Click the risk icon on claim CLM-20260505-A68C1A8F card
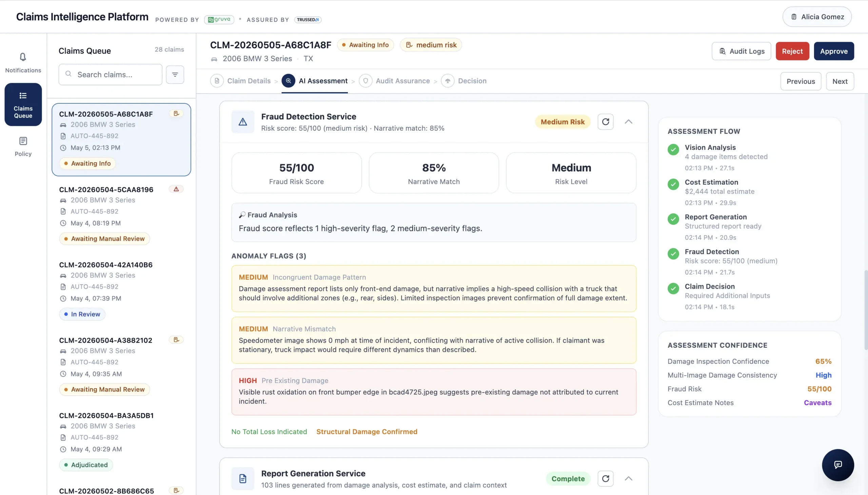 (x=176, y=114)
